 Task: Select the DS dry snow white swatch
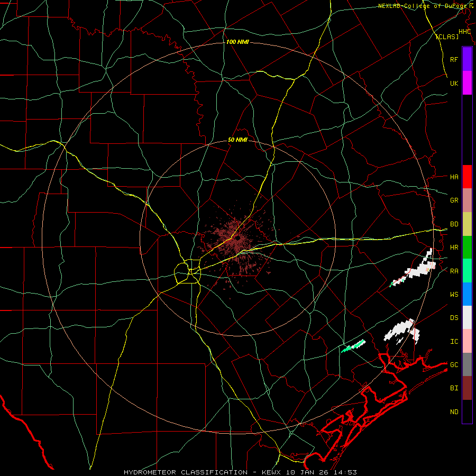[x=467, y=317]
